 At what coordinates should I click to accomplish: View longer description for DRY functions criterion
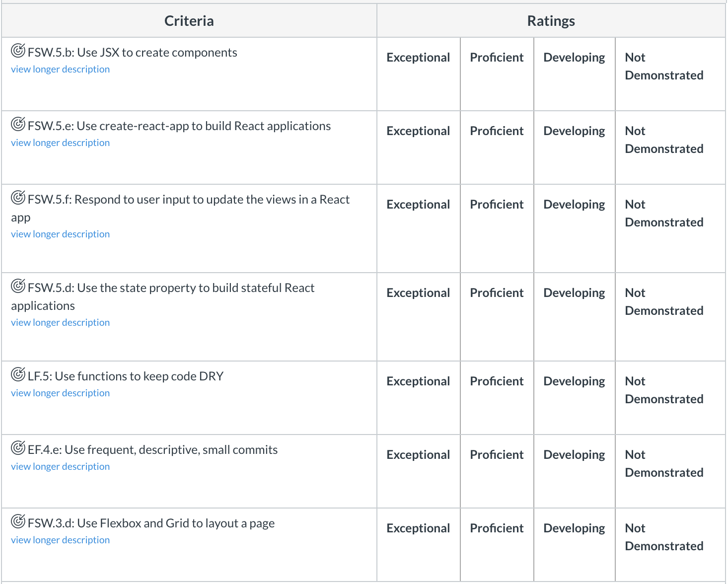point(60,393)
